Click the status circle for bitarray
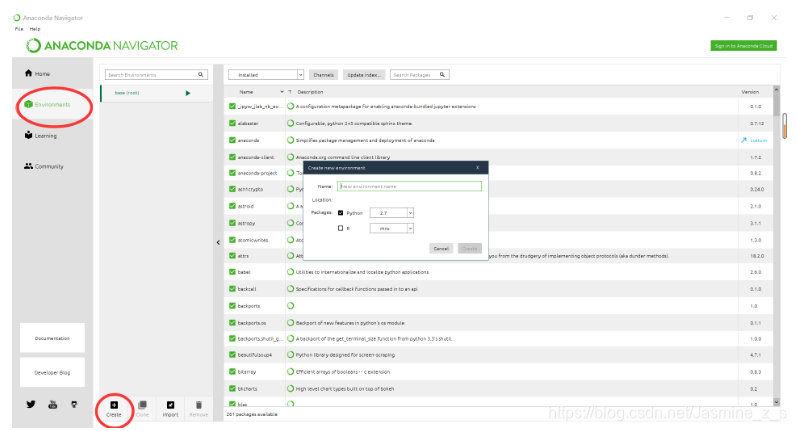Screen dimensions: 796x431 pyautogui.click(x=290, y=372)
